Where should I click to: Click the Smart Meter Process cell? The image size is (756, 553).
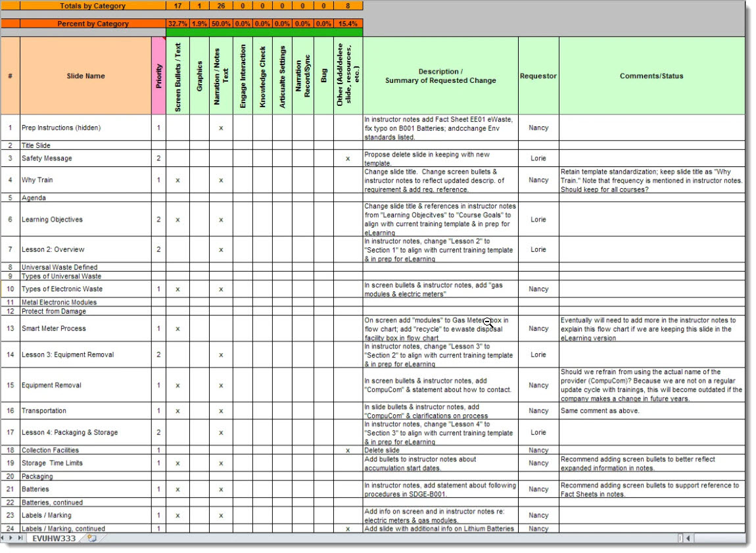tap(85, 329)
